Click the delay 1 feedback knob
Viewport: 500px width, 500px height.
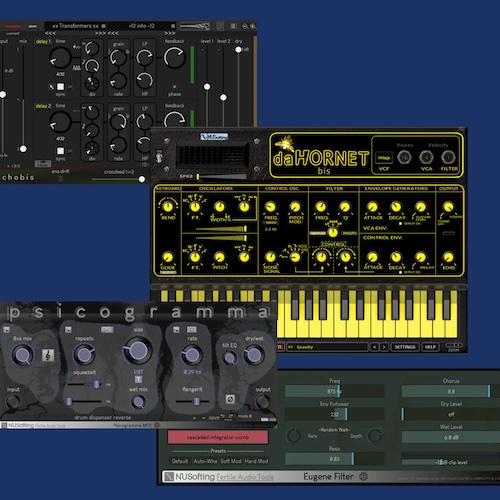[x=174, y=57]
